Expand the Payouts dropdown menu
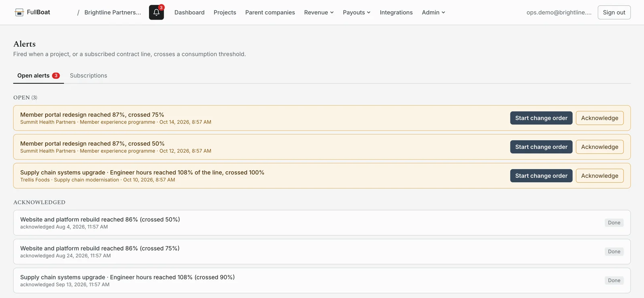 [357, 12]
